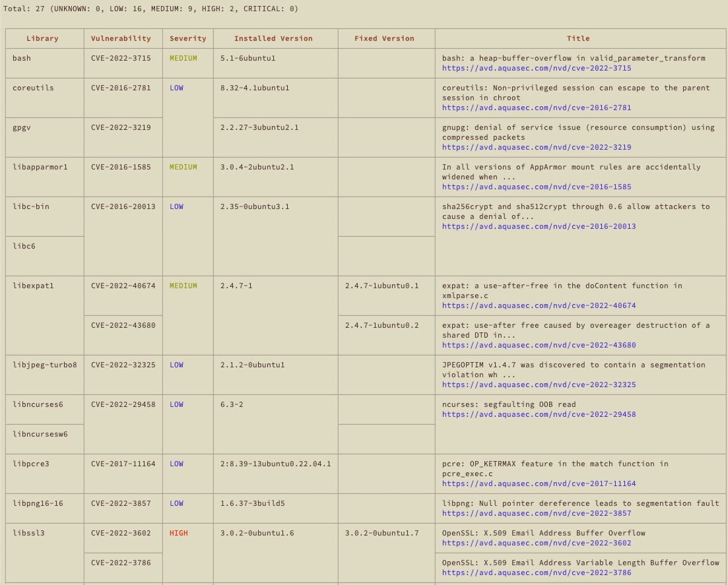728x585 pixels.
Task: Click fixed version 3.0.2-0ubuntu1.7
Action: (381, 533)
